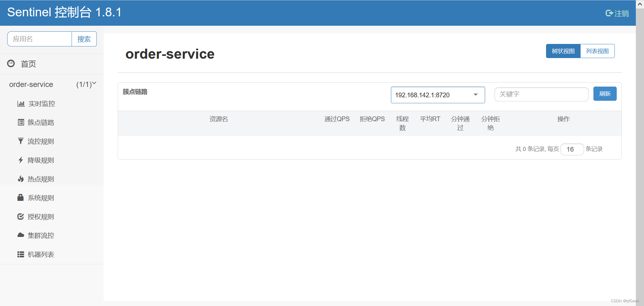The height and width of the screenshot is (306, 644).
Task: Click the 平均RT column header
Action: (430, 119)
